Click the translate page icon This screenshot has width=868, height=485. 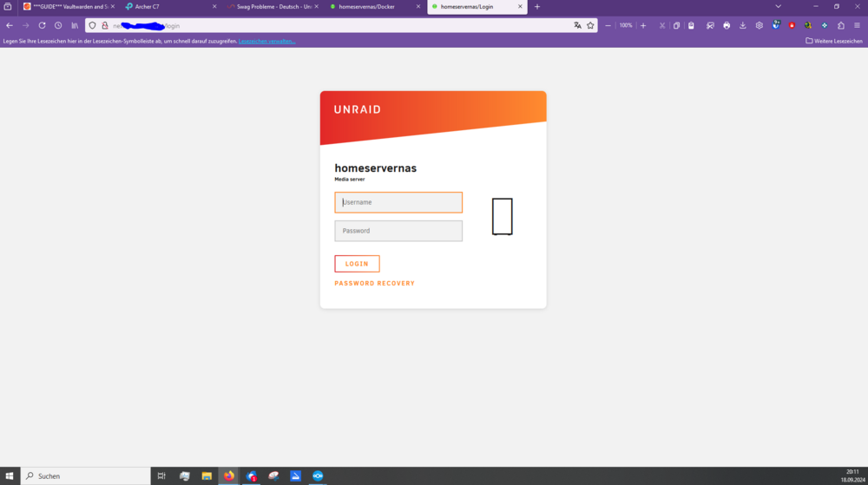point(577,25)
